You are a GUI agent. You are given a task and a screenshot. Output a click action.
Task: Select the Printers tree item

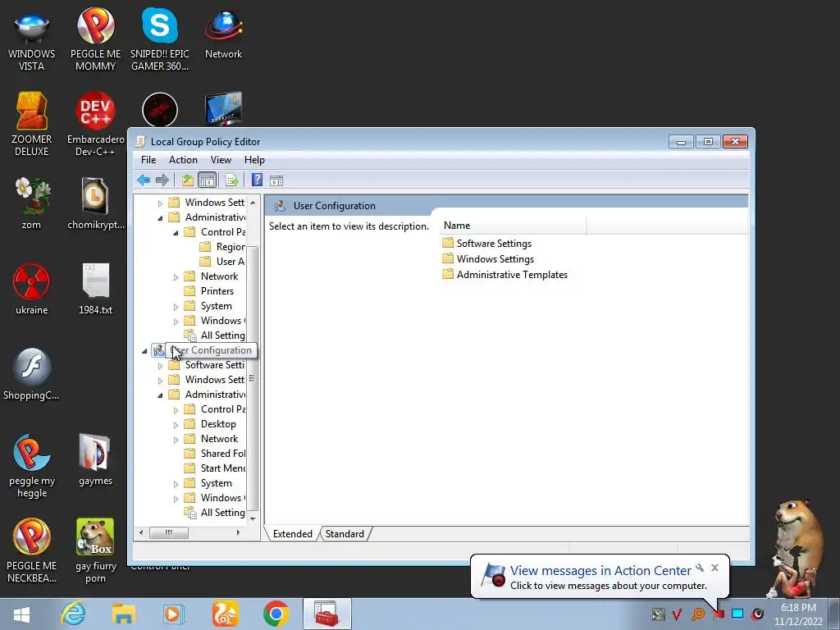pos(209,291)
